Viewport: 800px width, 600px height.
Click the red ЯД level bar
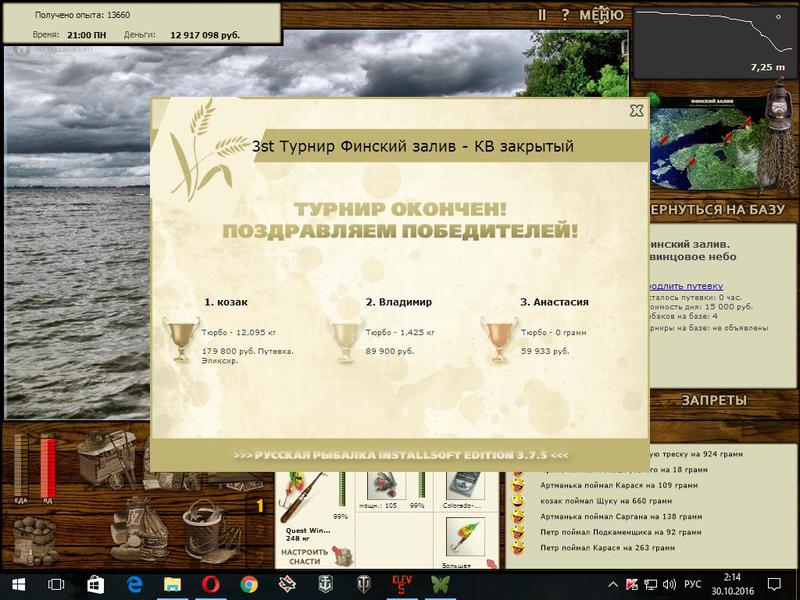(47, 465)
